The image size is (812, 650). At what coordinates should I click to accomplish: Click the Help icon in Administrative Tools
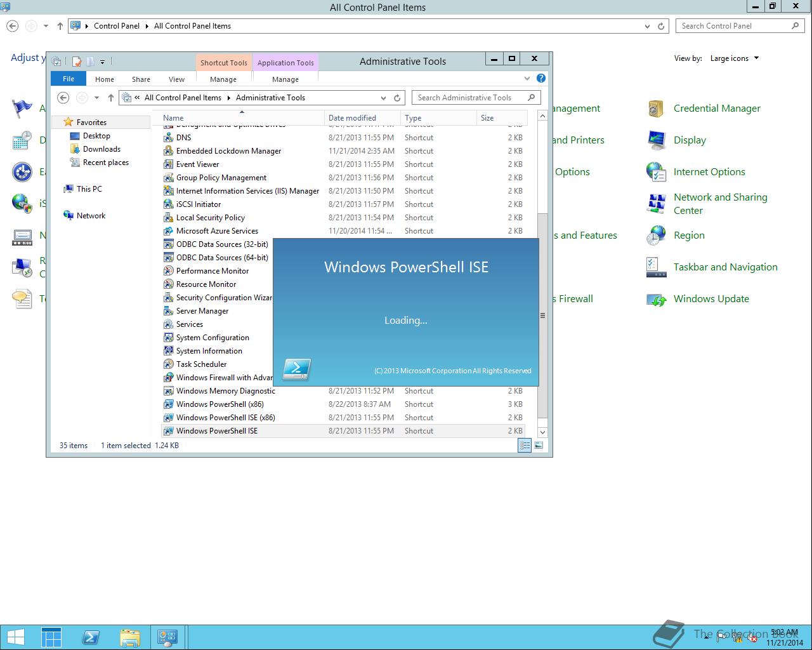point(541,78)
